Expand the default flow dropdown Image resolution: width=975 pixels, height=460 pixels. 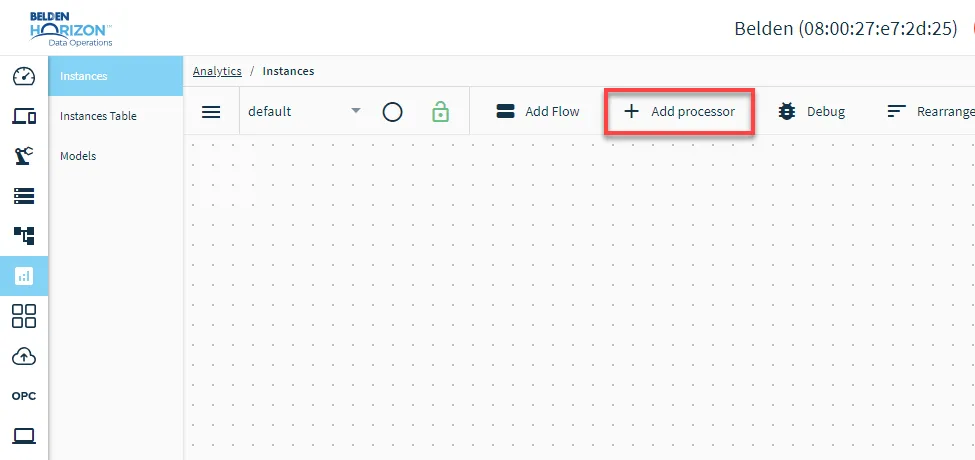[x=305, y=111]
